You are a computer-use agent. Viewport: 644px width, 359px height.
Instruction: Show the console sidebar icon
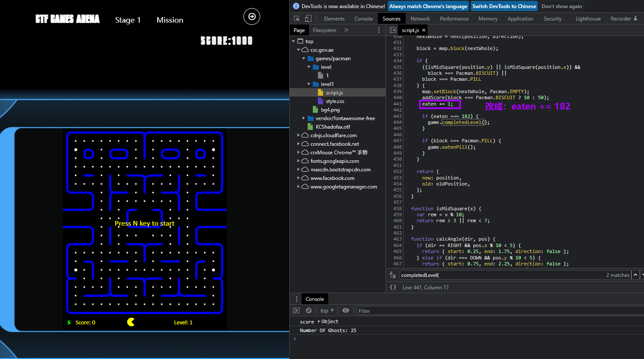pos(296,311)
